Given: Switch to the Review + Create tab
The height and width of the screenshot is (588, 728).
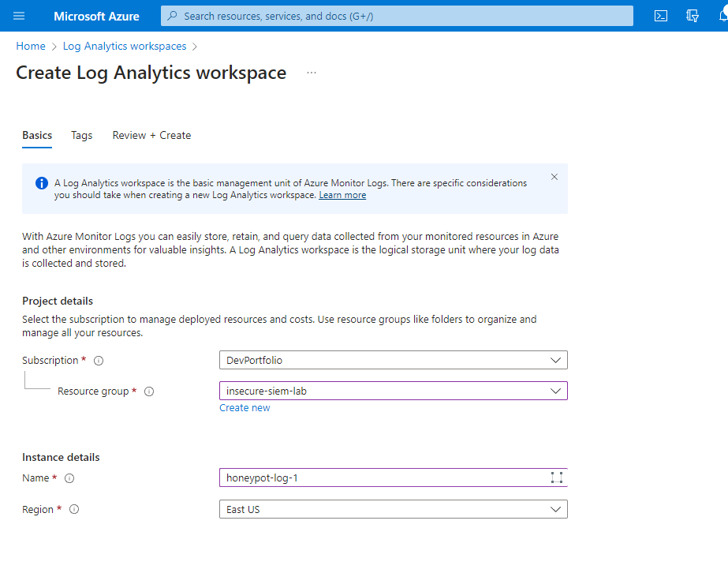Looking at the screenshot, I should pyautogui.click(x=151, y=135).
